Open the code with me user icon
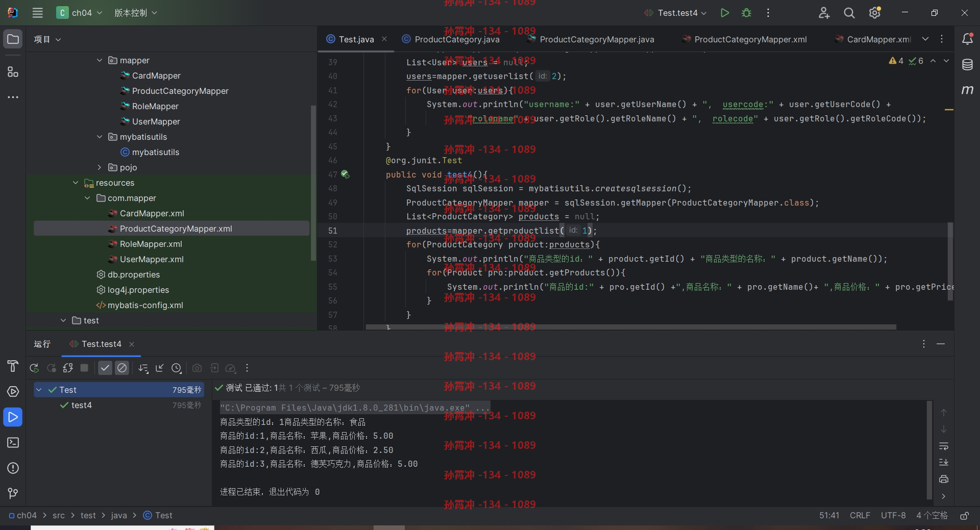The width and height of the screenshot is (980, 530). coord(824,13)
